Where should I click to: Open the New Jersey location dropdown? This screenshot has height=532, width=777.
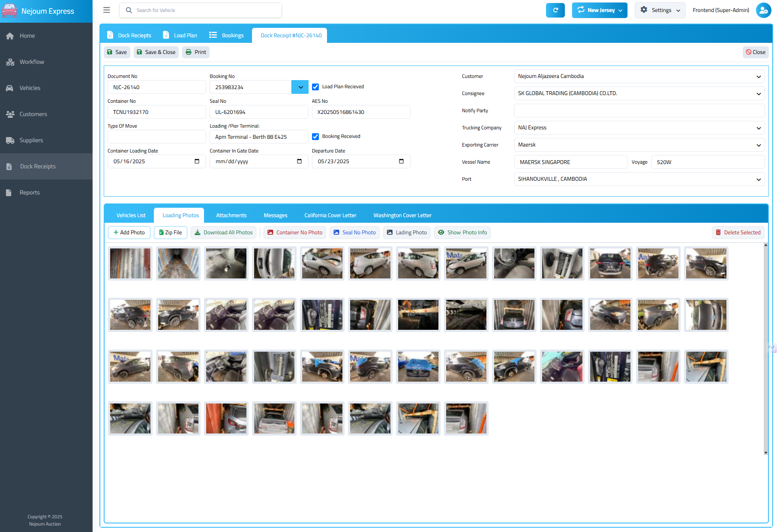(600, 10)
